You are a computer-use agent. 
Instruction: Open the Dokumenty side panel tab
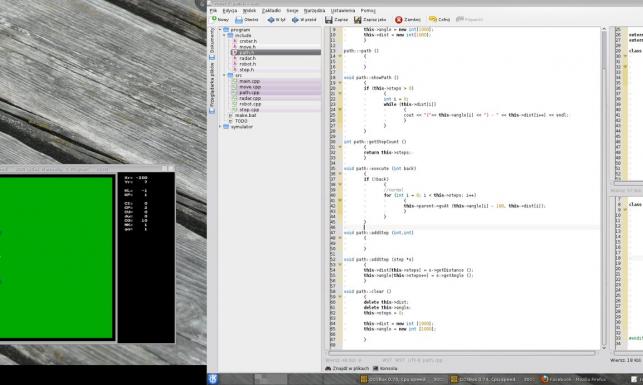[212, 43]
